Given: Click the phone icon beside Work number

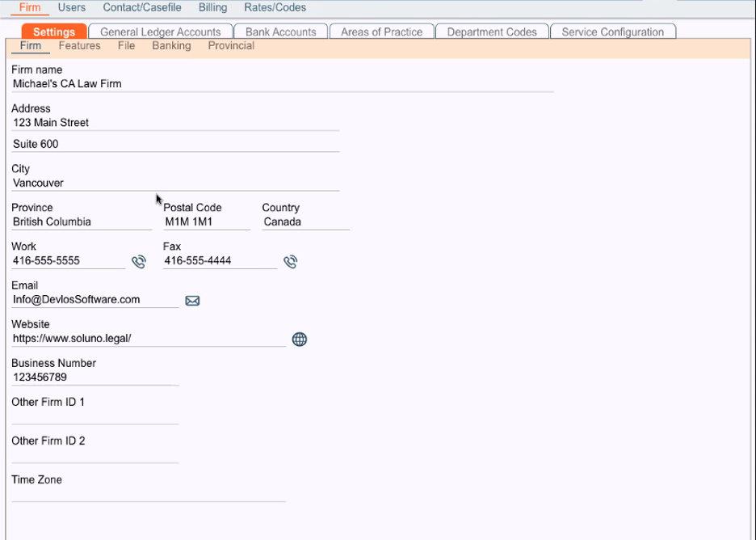Looking at the screenshot, I should tap(139, 262).
